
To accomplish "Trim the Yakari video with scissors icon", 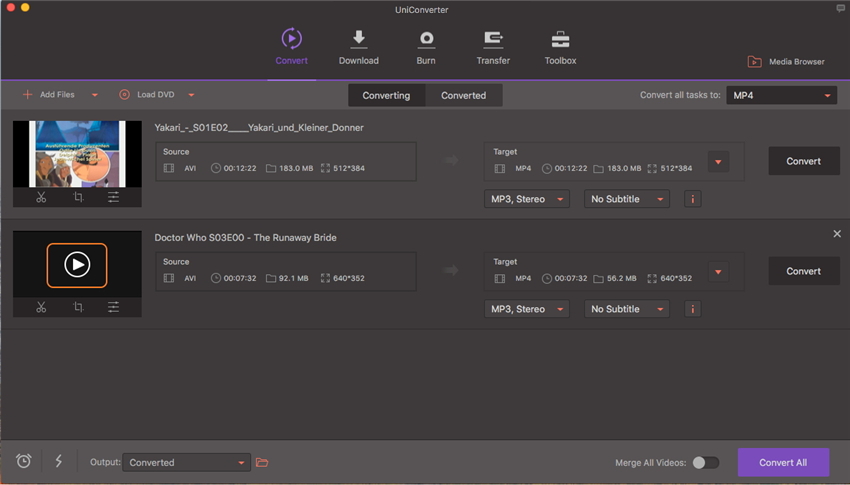I will click(41, 197).
